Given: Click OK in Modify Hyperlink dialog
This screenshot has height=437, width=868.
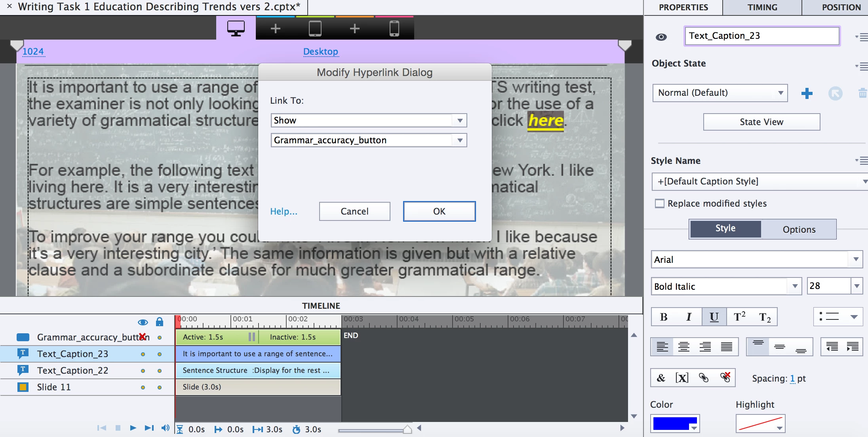Looking at the screenshot, I should [439, 211].
